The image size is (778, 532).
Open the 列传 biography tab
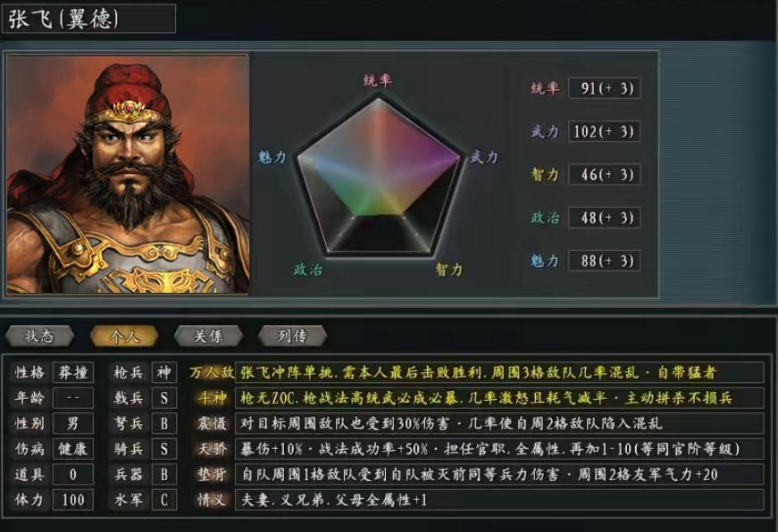[292, 337]
